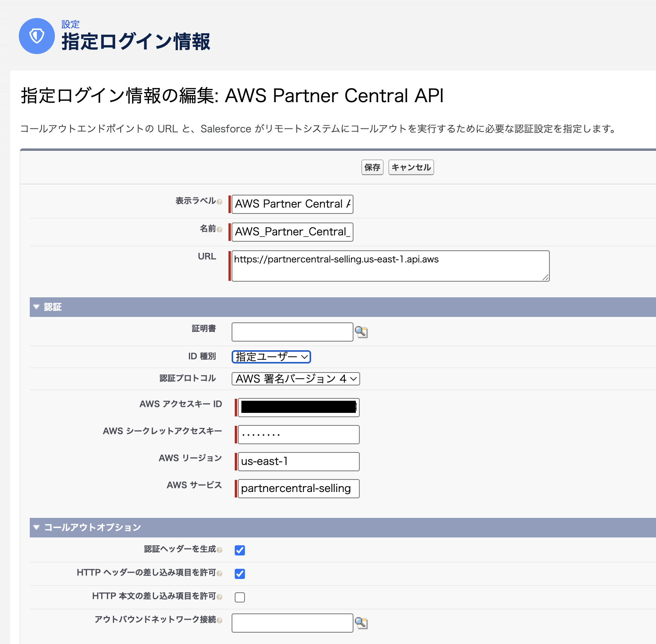The image size is (656, 644).
Task: Cancel editing with キャンセル button
Action: point(411,167)
